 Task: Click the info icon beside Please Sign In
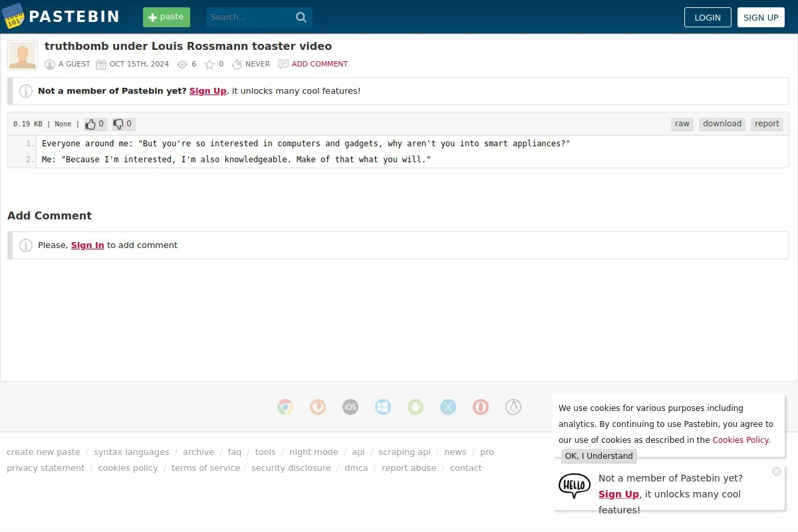[26, 245]
